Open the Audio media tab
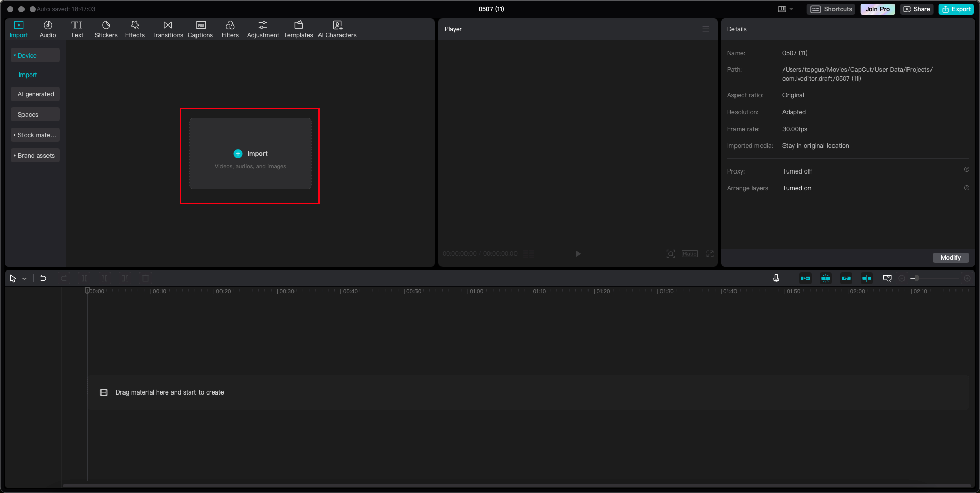980x493 pixels. [x=47, y=30]
